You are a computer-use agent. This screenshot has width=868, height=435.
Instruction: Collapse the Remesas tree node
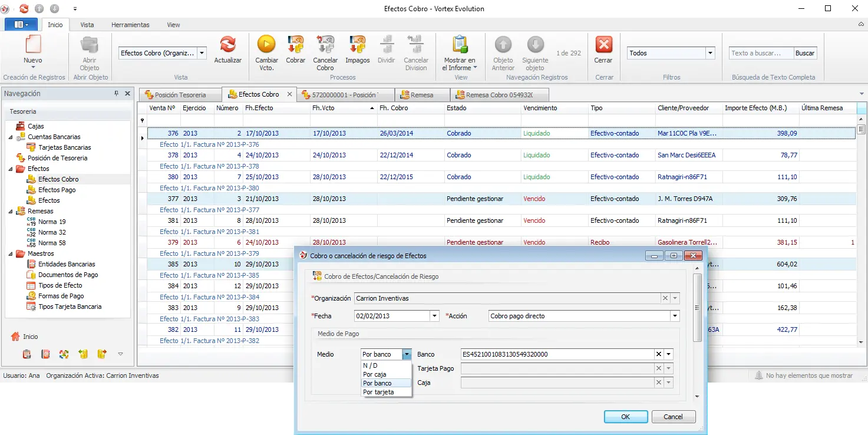[11, 211]
